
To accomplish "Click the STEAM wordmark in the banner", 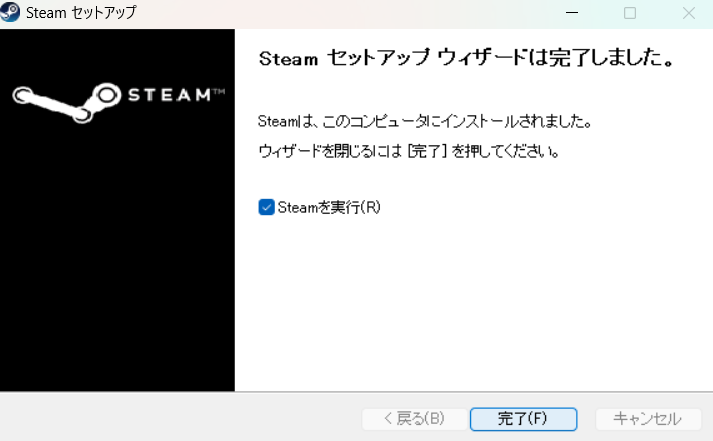I will pos(170,95).
